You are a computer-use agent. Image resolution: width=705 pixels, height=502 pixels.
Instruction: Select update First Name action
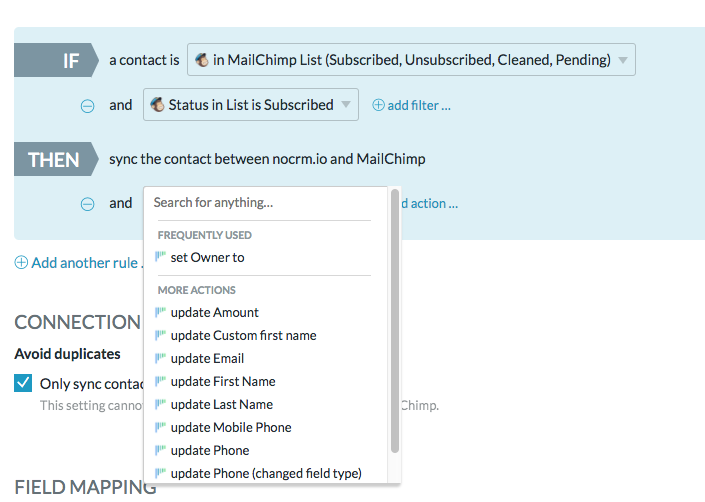coord(223,381)
